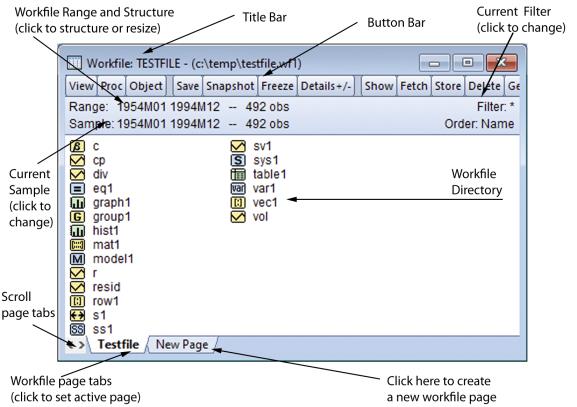Click the Order: Name label

click(x=479, y=124)
